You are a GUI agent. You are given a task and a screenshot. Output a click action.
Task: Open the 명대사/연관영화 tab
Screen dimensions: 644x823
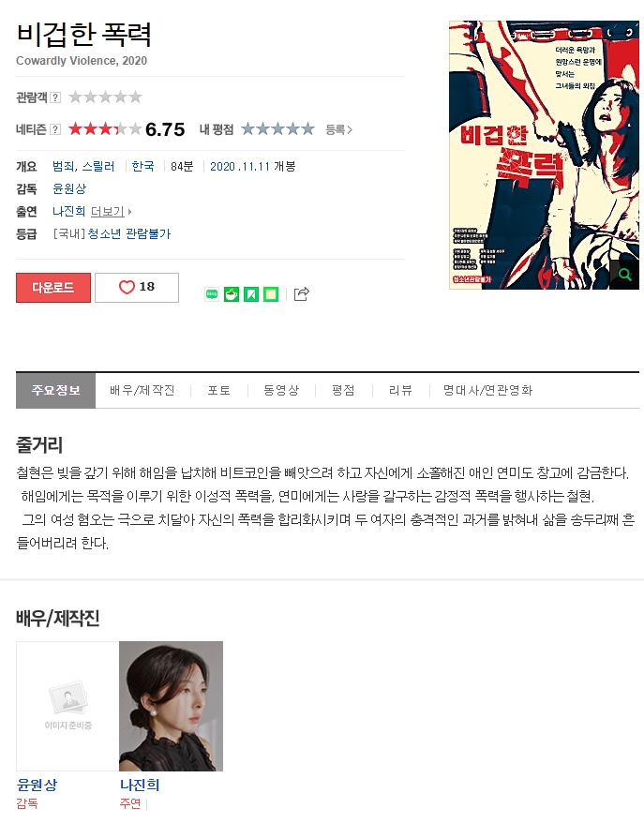click(x=487, y=390)
